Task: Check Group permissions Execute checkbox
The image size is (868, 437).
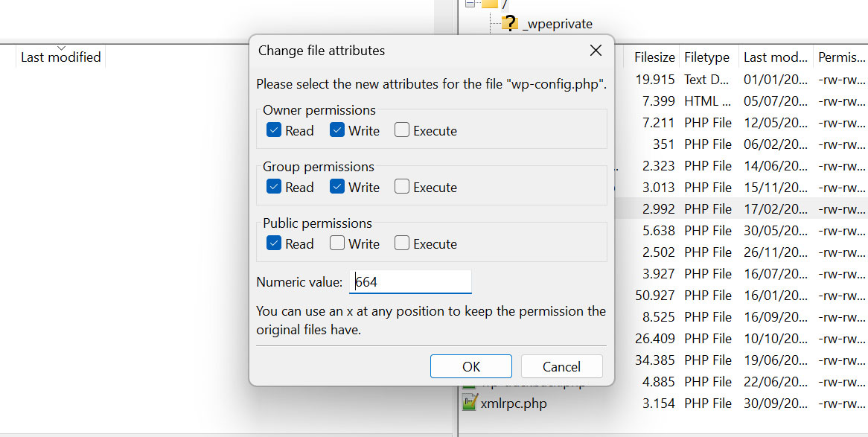Action: coord(402,187)
